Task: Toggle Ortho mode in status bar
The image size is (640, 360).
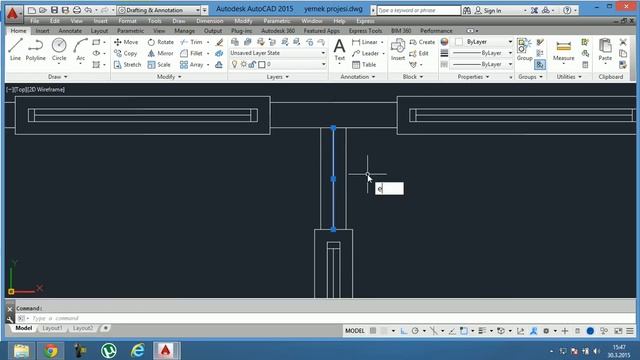Action: (x=404, y=331)
